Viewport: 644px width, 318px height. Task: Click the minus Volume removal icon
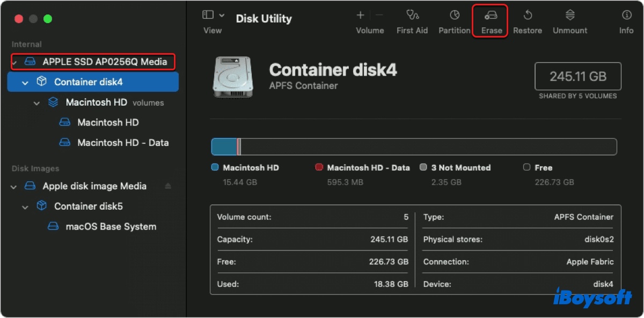click(x=379, y=15)
